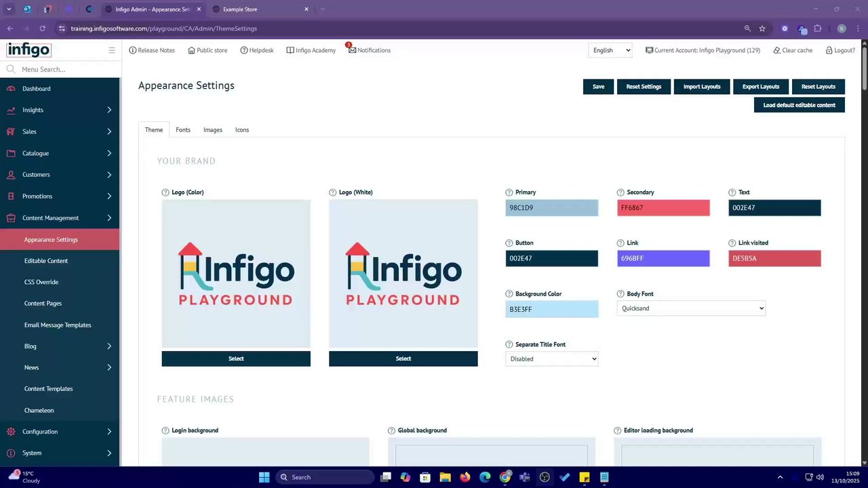Open Microsoft Edge from the taskbar

(485, 477)
